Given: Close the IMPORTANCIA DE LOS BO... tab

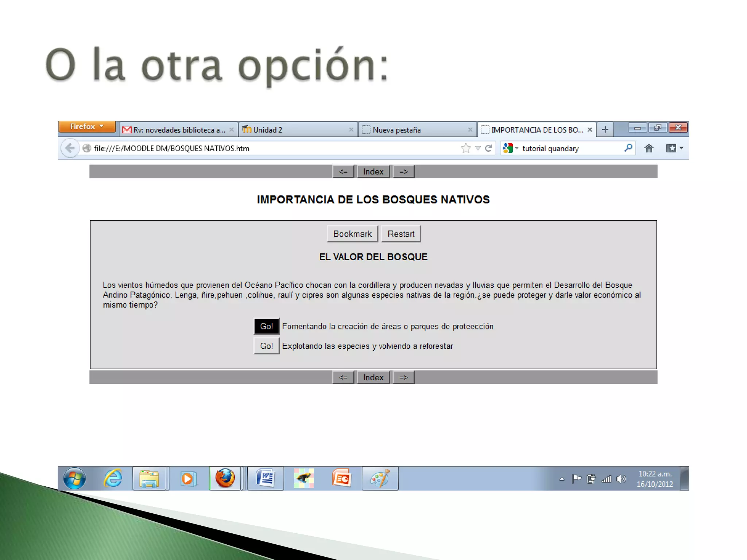Looking at the screenshot, I should [x=589, y=130].
